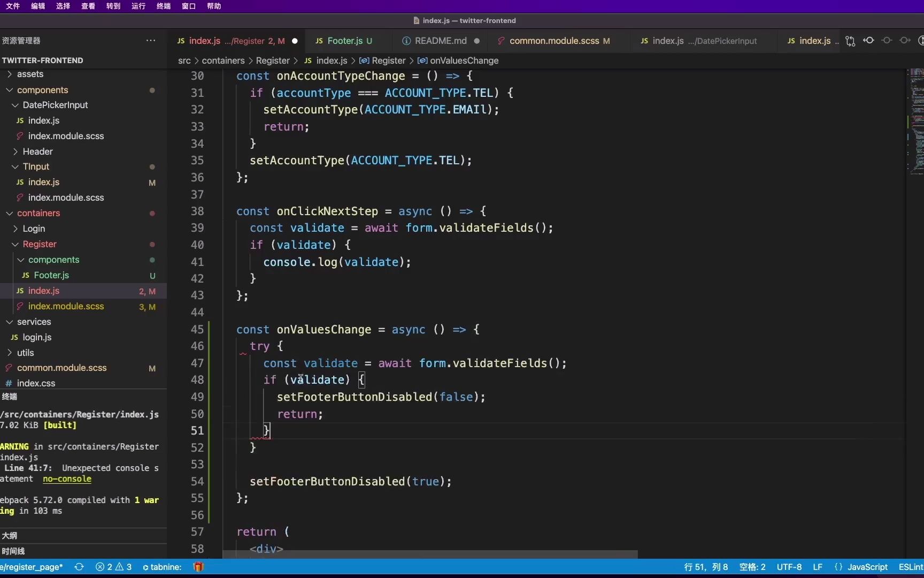
Task: Open the 选择 menu
Action: tap(63, 6)
